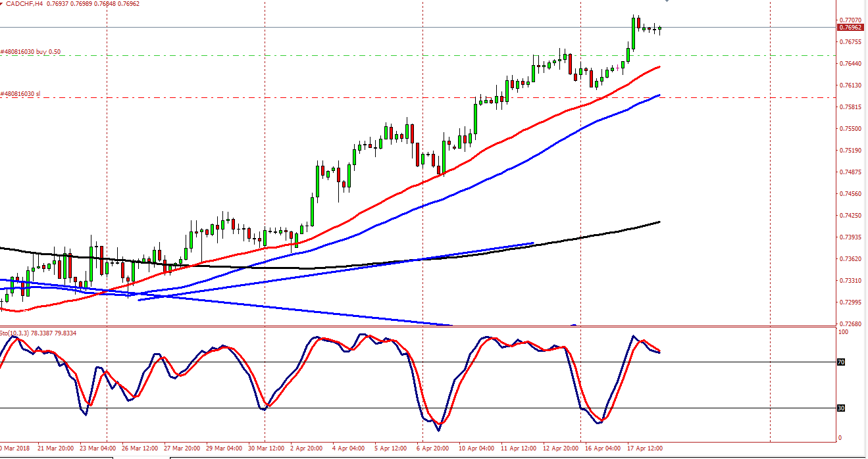Click the stochastic level 30 tag
The image size is (868, 459).
tap(841, 408)
